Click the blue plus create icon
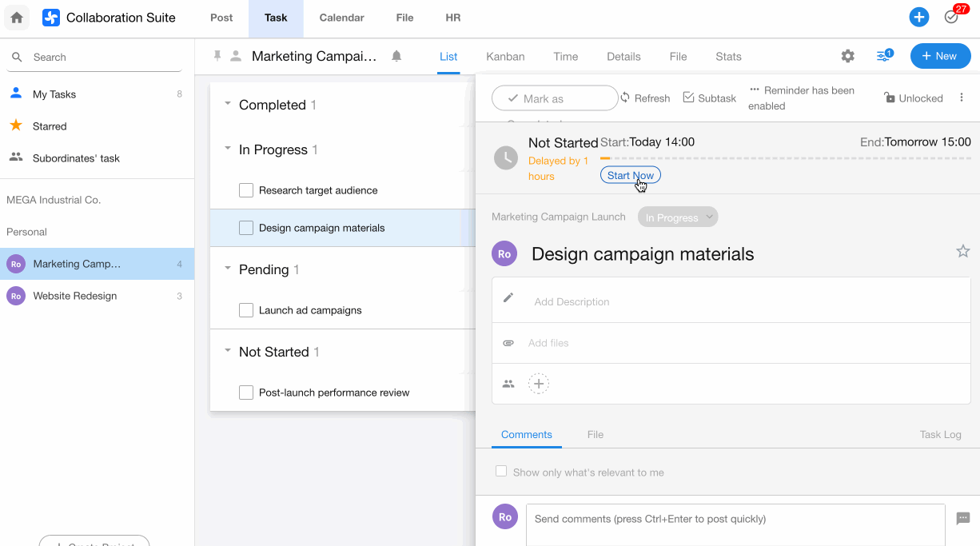This screenshot has width=980, height=546. [x=918, y=17]
